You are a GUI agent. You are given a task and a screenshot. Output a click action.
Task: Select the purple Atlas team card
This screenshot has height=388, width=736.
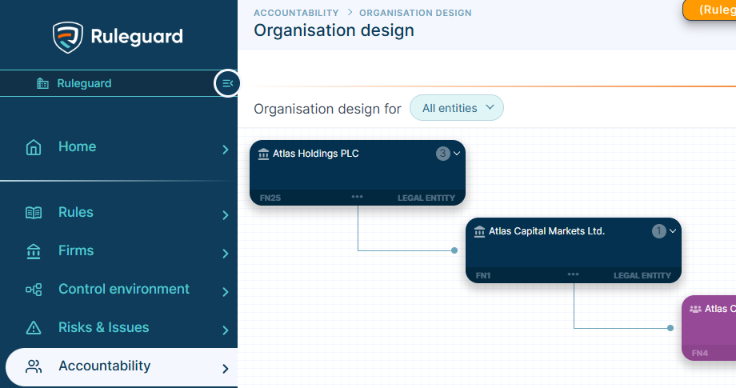(x=709, y=328)
